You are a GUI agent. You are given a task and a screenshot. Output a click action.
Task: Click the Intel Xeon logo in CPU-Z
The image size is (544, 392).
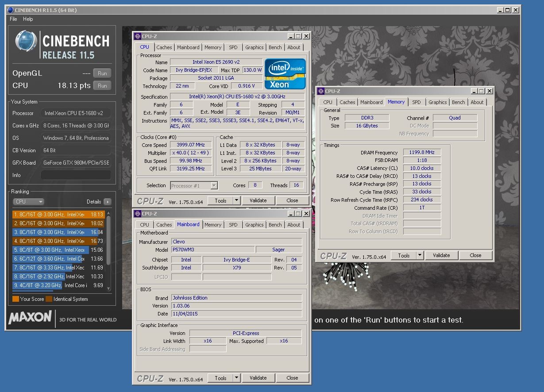click(285, 74)
